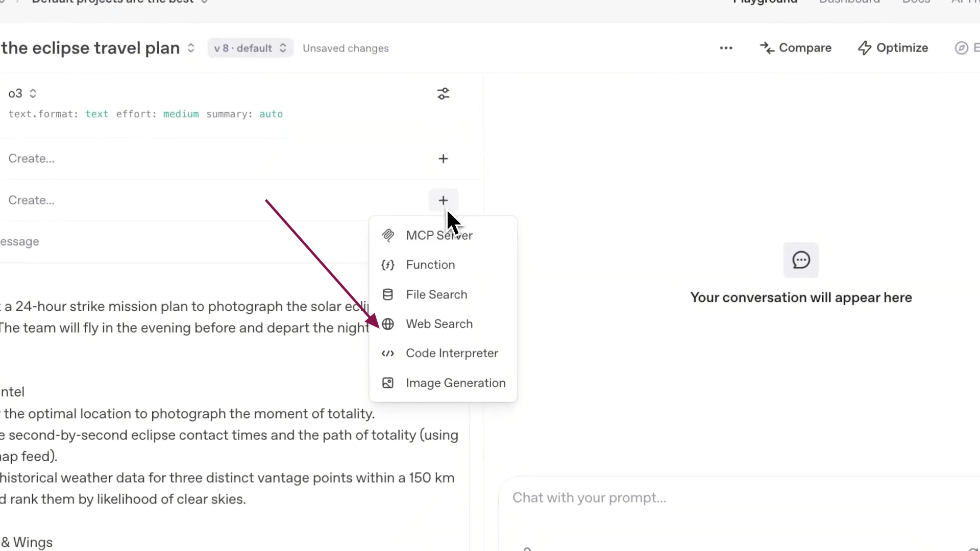Open the model settings sliders icon

(x=443, y=94)
